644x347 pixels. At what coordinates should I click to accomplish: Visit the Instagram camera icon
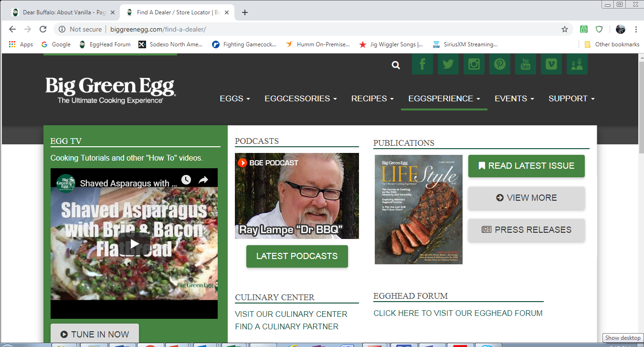click(474, 64)
